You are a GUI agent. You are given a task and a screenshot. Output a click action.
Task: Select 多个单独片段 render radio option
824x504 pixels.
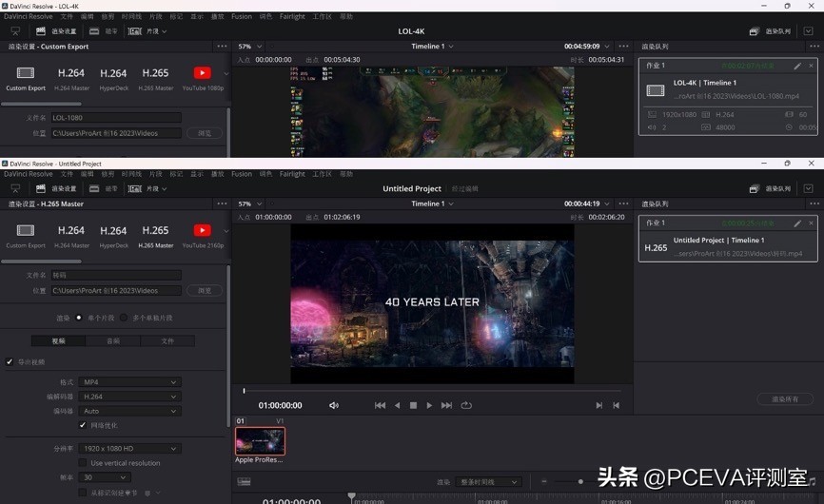pyautogui.click(x=124, y=318)
